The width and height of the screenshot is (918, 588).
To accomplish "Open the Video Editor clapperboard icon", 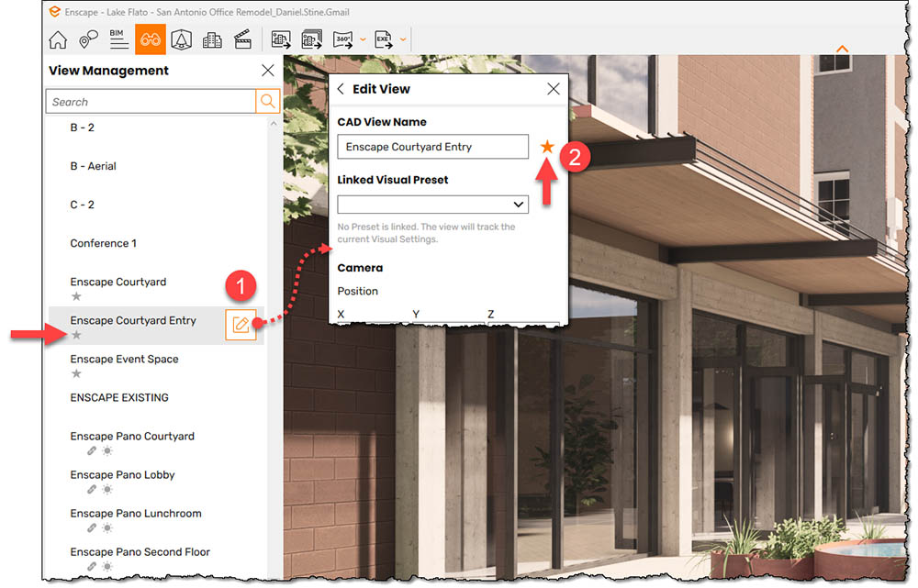I will click(242, 39).
